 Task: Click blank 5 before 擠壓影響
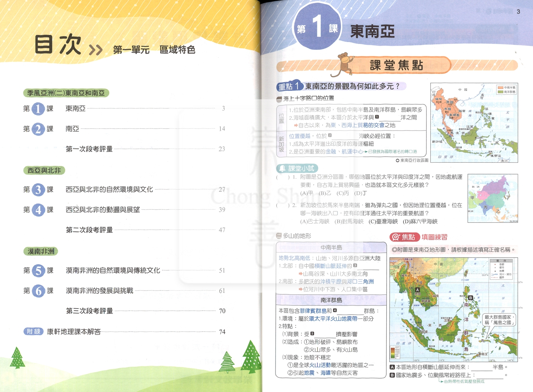point(325,334)
